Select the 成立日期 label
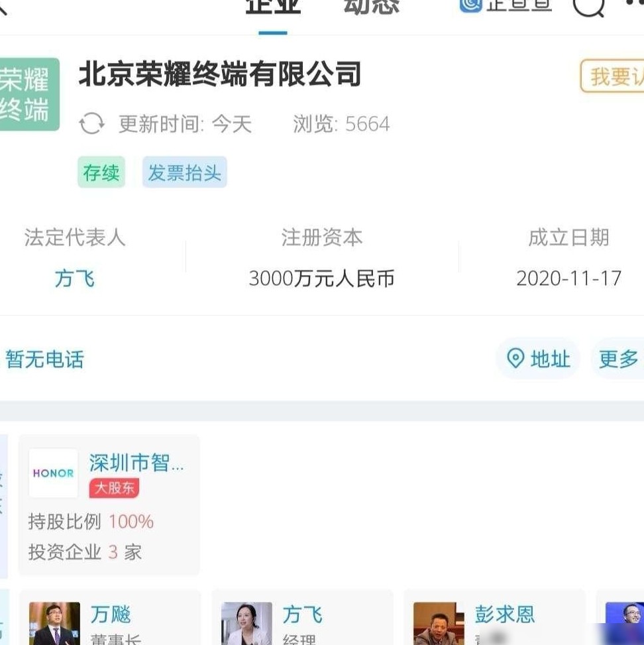The height and width of the screenshot is (645, 644). click(x=568, y=237)
